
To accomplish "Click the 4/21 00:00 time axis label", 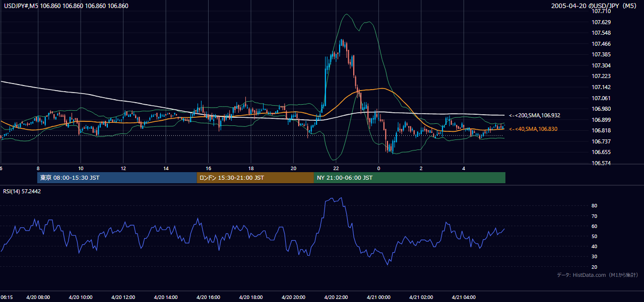I will 378,297.
